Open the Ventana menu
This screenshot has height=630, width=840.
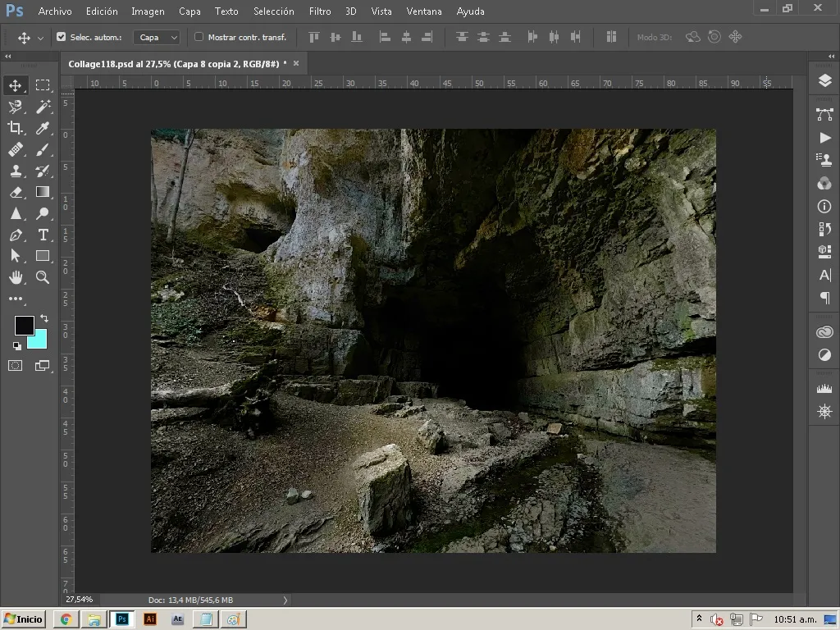pos(424,11)
